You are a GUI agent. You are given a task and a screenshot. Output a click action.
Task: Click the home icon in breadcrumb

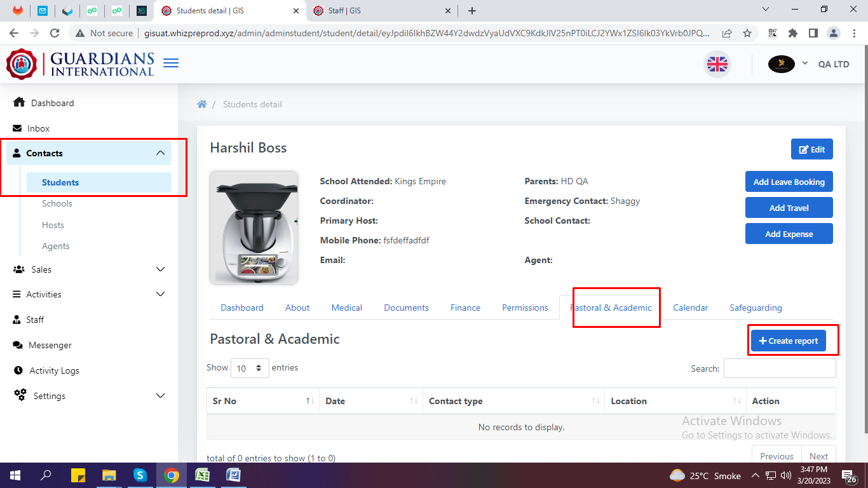(202, 104)
